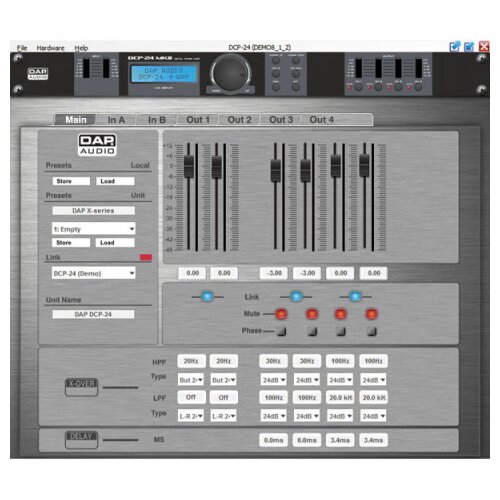500x500 pixels.
Task: Click the Out 4 gain fader handle
Action: coord(364,166)
